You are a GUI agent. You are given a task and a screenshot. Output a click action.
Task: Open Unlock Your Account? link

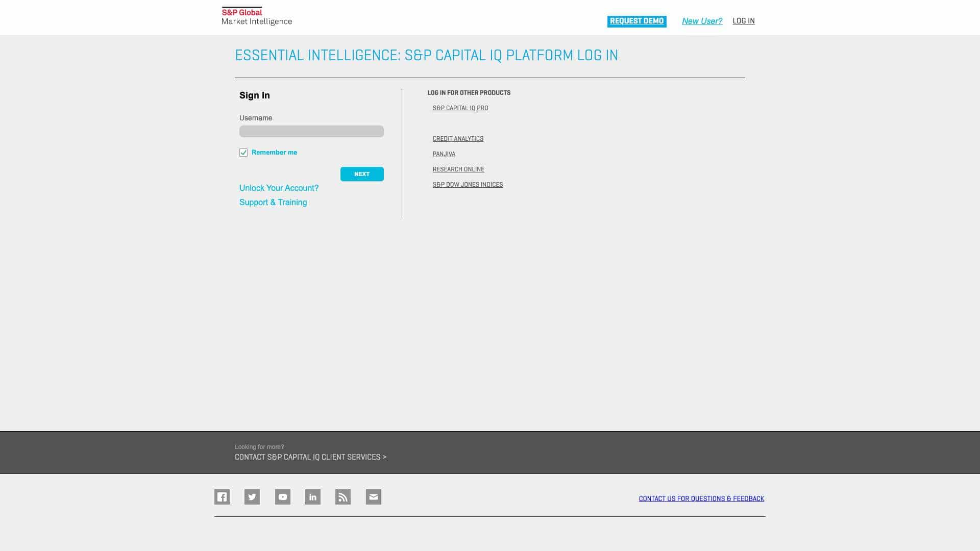click(x=279, y=188)
